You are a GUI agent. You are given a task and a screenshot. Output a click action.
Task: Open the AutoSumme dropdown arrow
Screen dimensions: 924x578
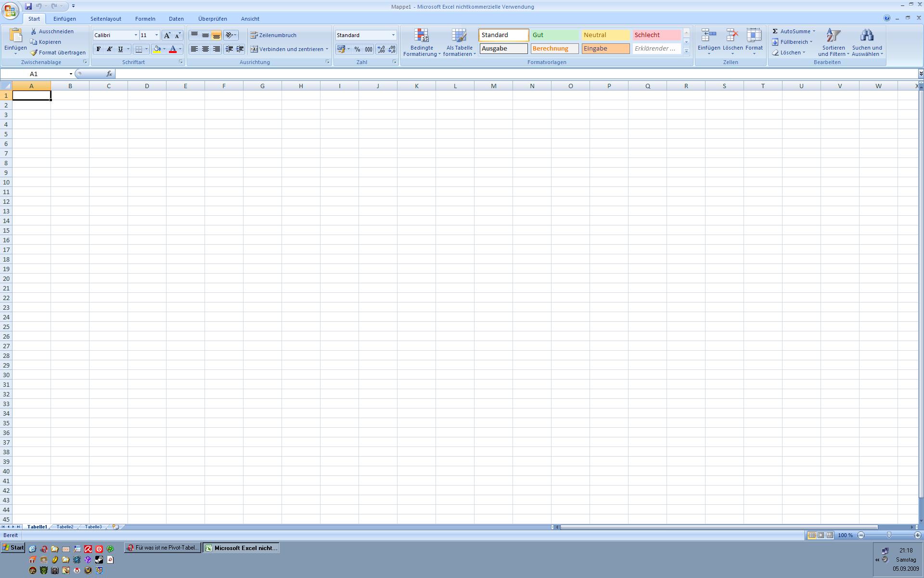coord(814,31)
